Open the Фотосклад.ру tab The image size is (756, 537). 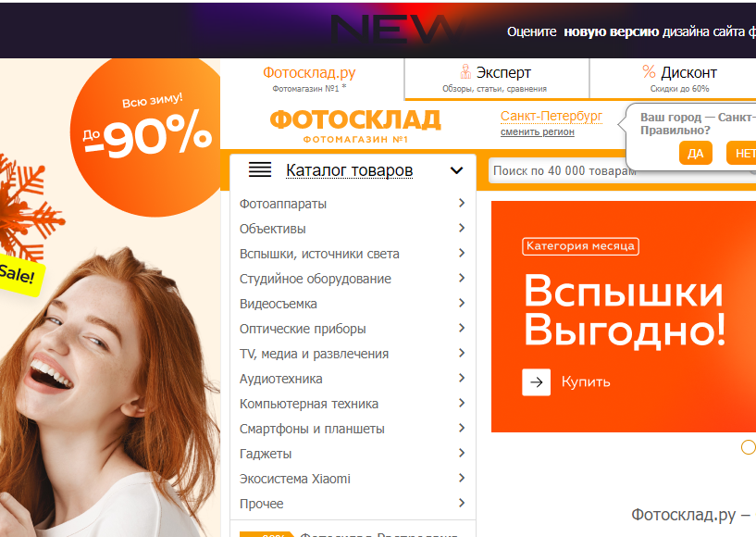(309, 79)
